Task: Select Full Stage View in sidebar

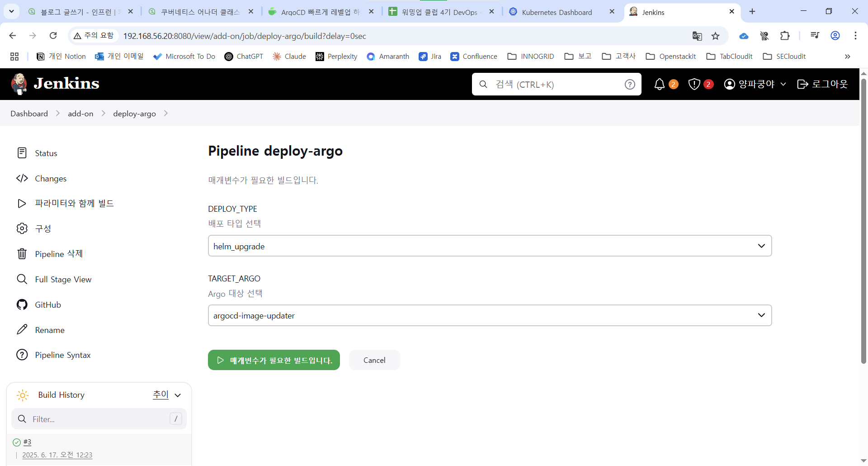Action: coord(63,280)
